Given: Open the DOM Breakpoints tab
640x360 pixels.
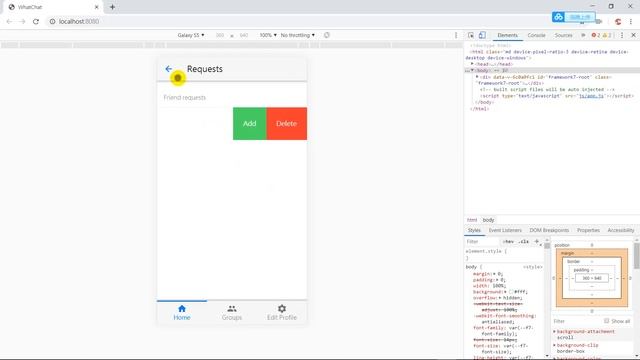Looking at the screenshot, I should [549, 230].
